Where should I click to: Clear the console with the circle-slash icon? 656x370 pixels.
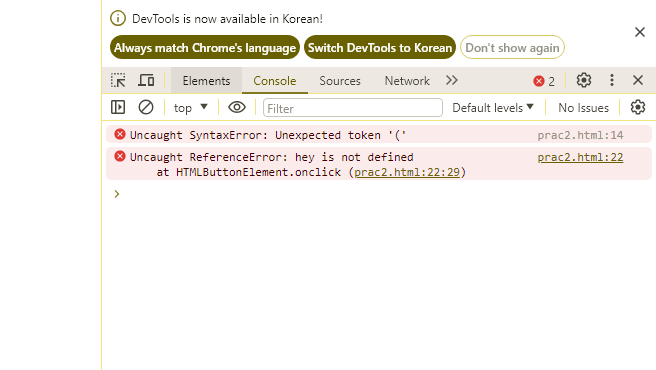coord(146,107)
